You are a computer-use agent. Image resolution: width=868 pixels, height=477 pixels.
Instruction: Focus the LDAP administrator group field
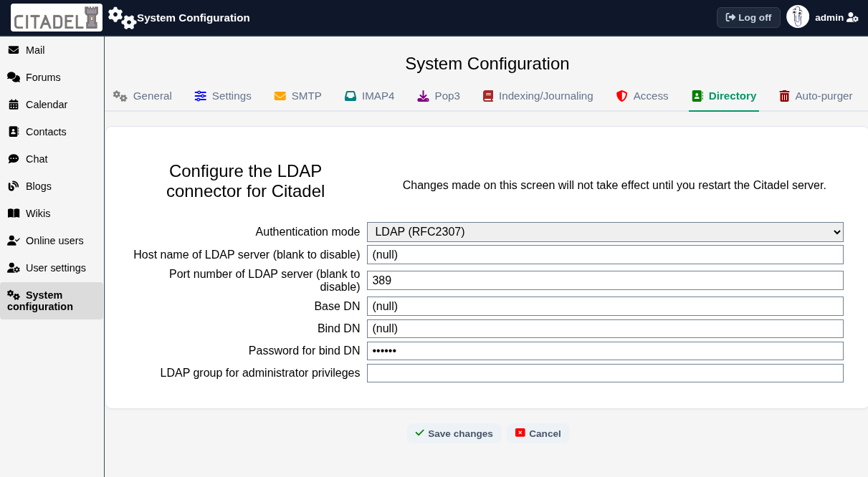[x=605, y=373]
